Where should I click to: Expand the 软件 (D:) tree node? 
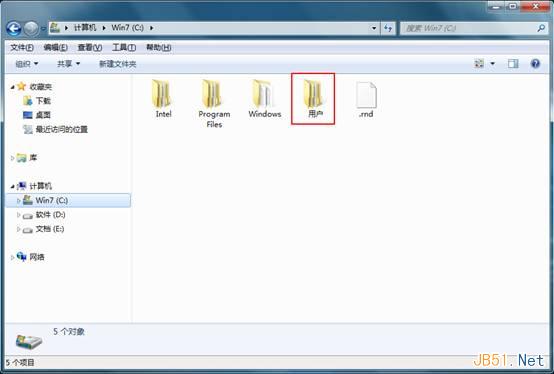(x=18, y=215)
